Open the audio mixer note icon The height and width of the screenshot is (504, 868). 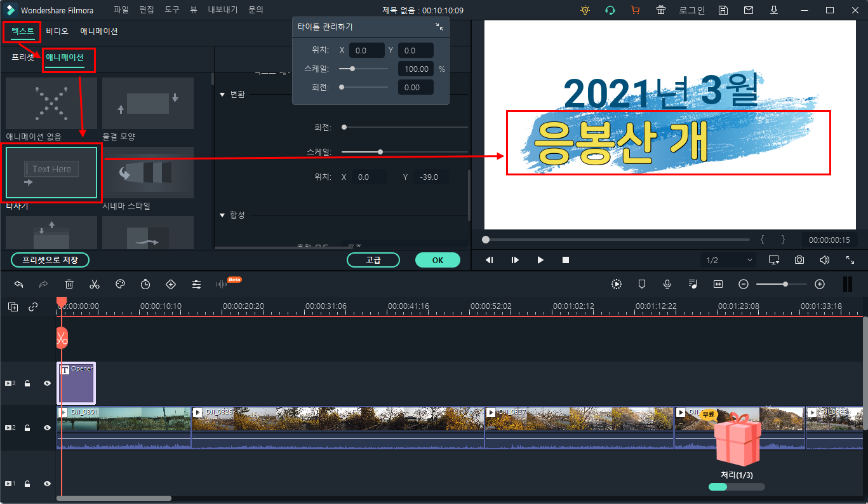[x=693, y=284]
